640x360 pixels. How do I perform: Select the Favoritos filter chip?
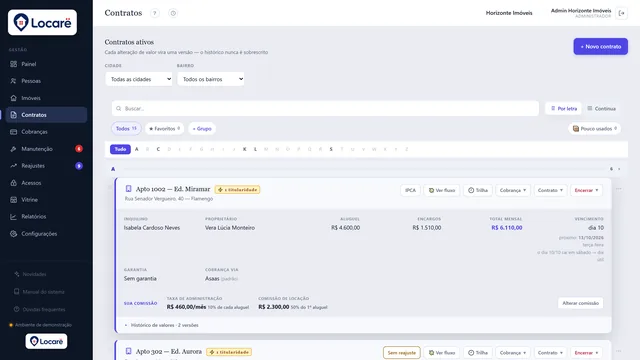point(164,129)
